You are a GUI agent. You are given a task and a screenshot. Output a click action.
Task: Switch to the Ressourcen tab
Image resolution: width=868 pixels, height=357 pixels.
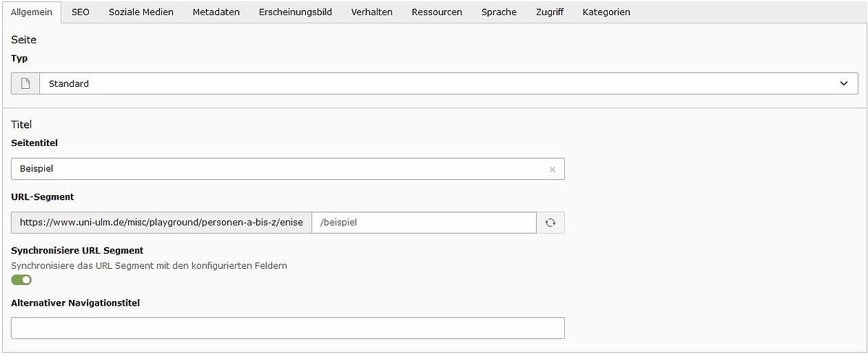tap(437, 12)
